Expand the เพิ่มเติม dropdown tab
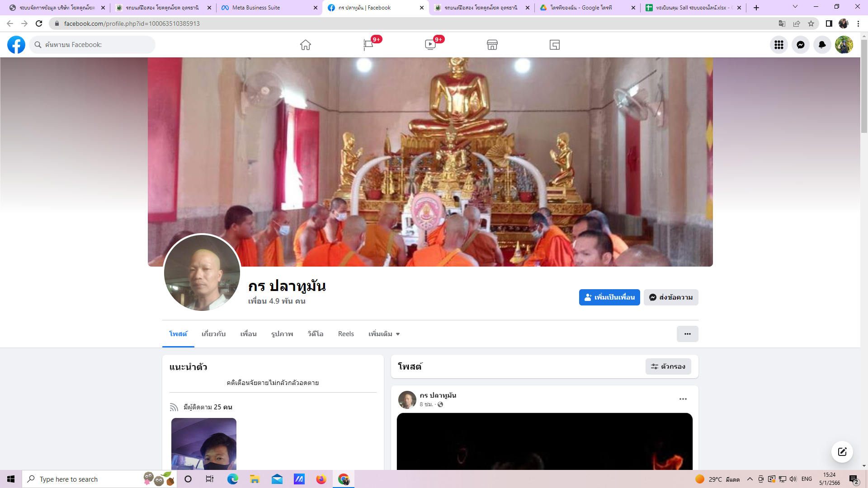Screen dimensions: 868x488 (384, 334)
